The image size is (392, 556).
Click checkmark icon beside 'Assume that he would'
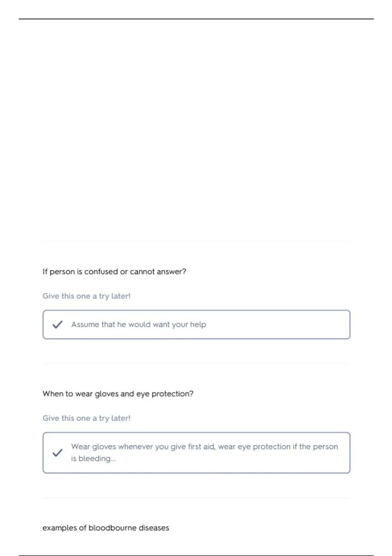coord(57,324)
